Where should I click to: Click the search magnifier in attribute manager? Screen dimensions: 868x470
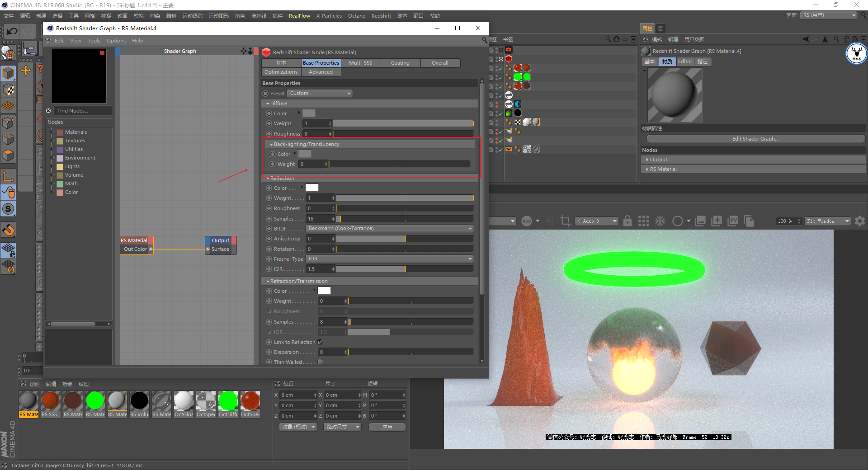(836, 39)
